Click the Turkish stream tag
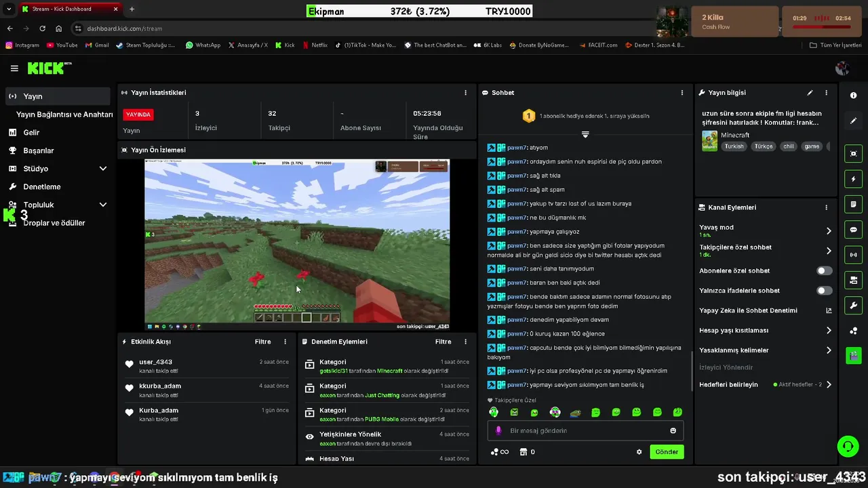The width and height of the screenshot is (868, 488). (734, 146)
